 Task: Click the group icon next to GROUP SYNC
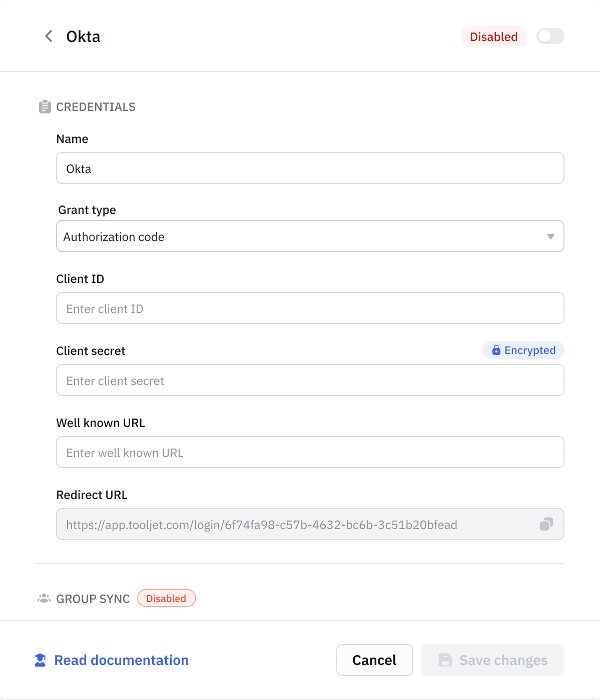coord(44,598)
